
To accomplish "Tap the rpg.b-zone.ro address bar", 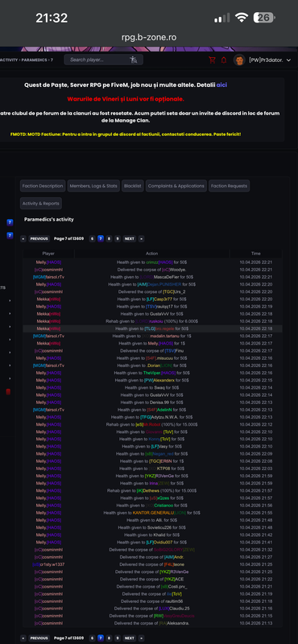I will [x=149, y=37].
